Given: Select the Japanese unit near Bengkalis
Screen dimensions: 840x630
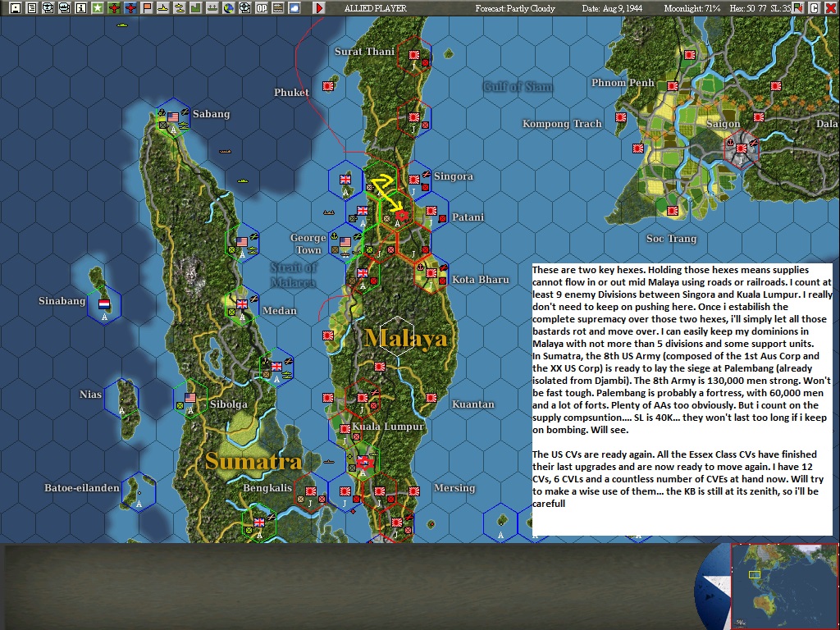Looking at the screenshot, I should tap(311, 491).
